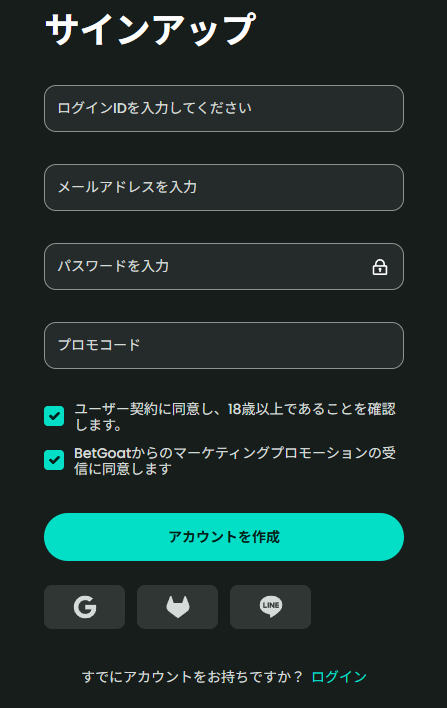Uncheck the BetGoat marketing promotions checkbox
447x708 pixels.
pyautogui.click(x=54, y=460)
